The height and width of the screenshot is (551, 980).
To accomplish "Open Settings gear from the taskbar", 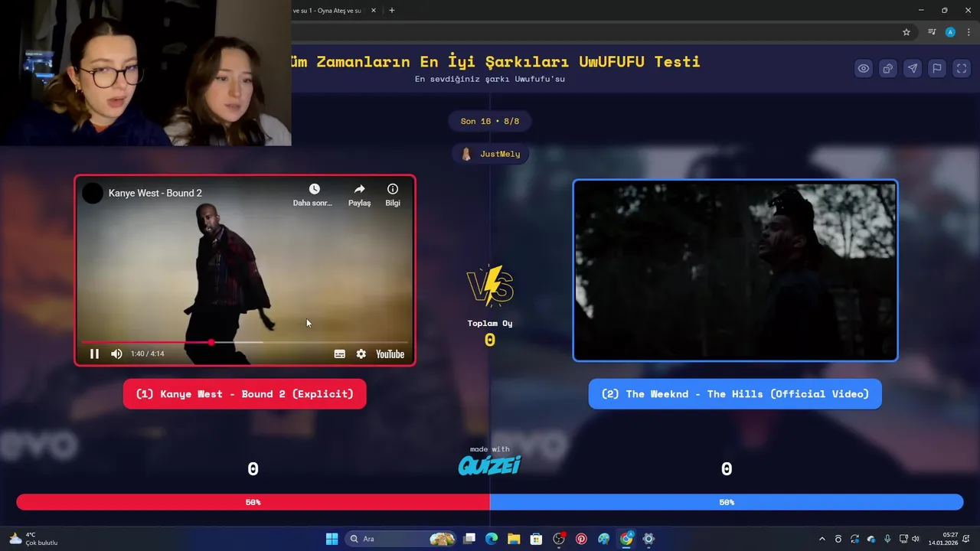I will (x=648, y=539).
